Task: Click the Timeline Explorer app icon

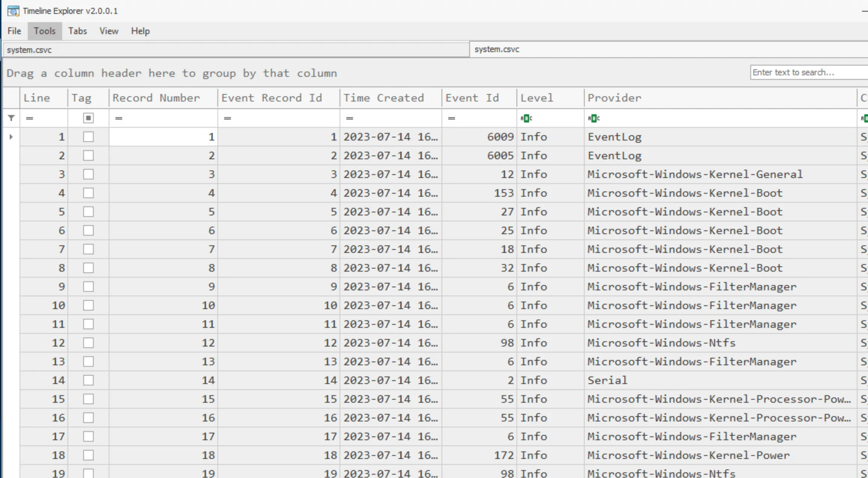Action: (13, 11)
